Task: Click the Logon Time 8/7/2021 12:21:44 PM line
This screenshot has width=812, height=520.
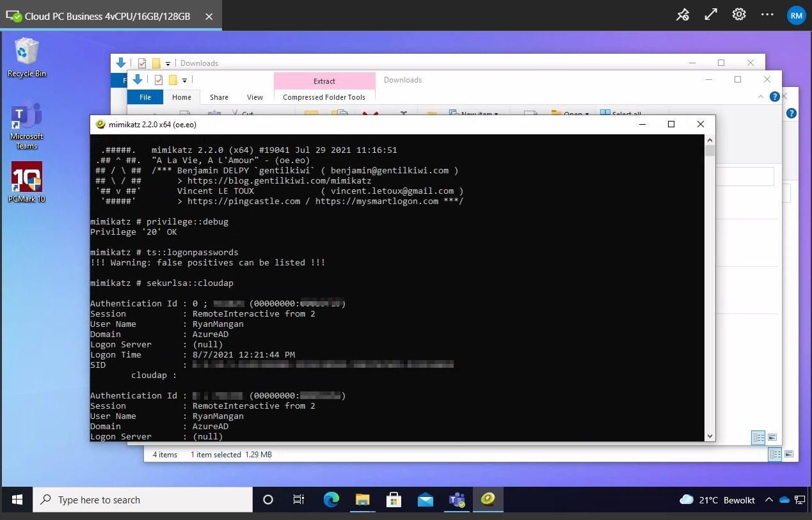Action: click(193, 354)
